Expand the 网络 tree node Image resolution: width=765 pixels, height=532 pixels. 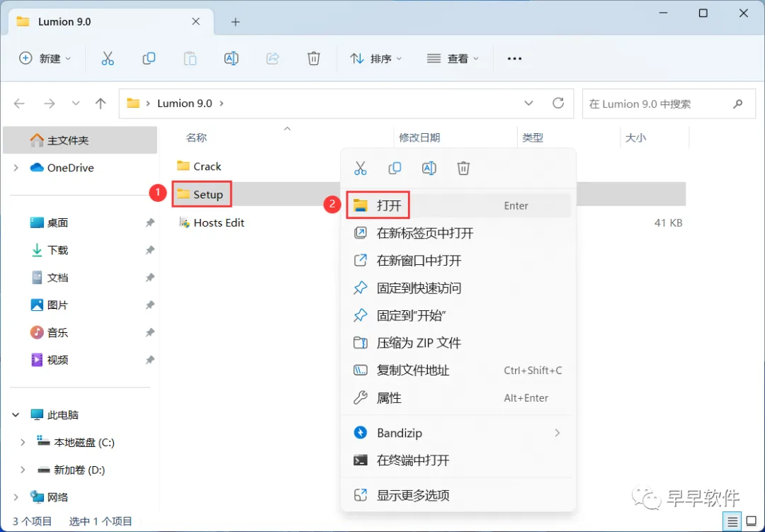tap(16, 497)
